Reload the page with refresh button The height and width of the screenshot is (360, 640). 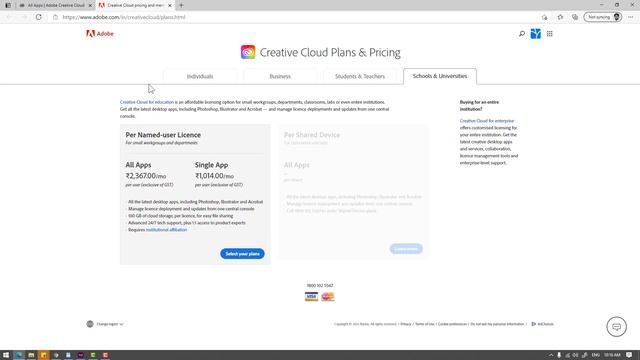pos(38,17)
